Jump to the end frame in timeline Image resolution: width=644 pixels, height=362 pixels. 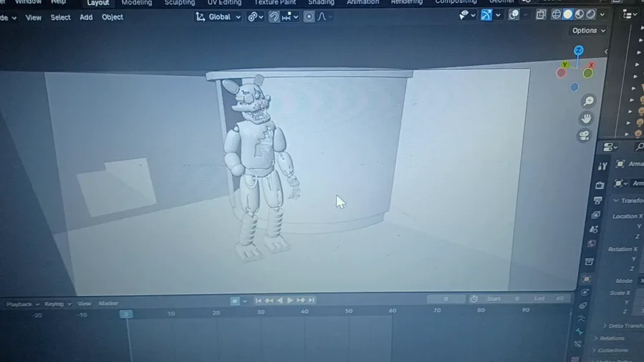312,300
